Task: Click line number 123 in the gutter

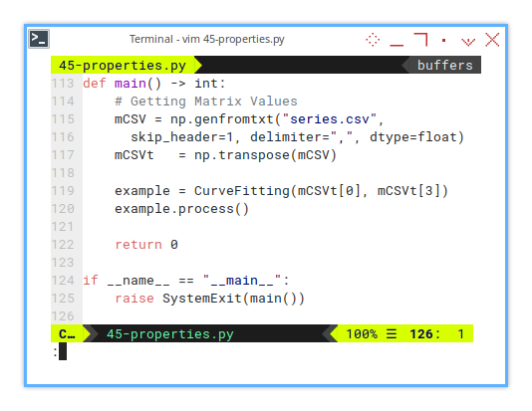Action: point(63,263)
